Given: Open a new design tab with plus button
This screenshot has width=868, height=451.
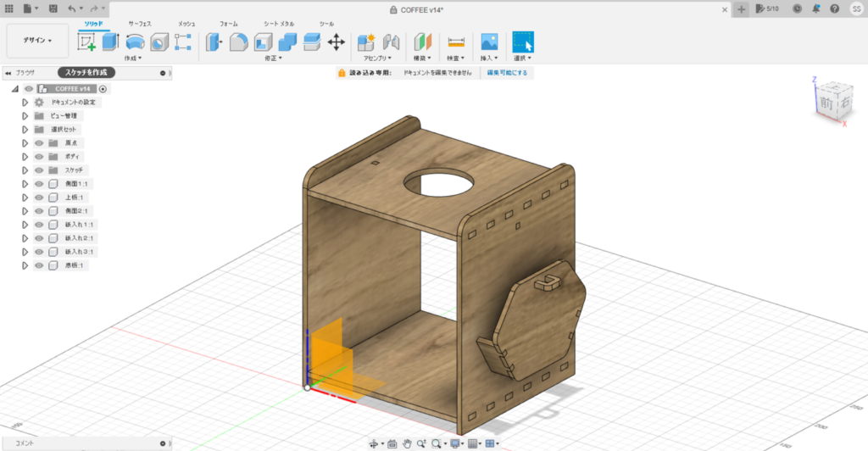Looking at the screenshot, I should tap(742, 8).
